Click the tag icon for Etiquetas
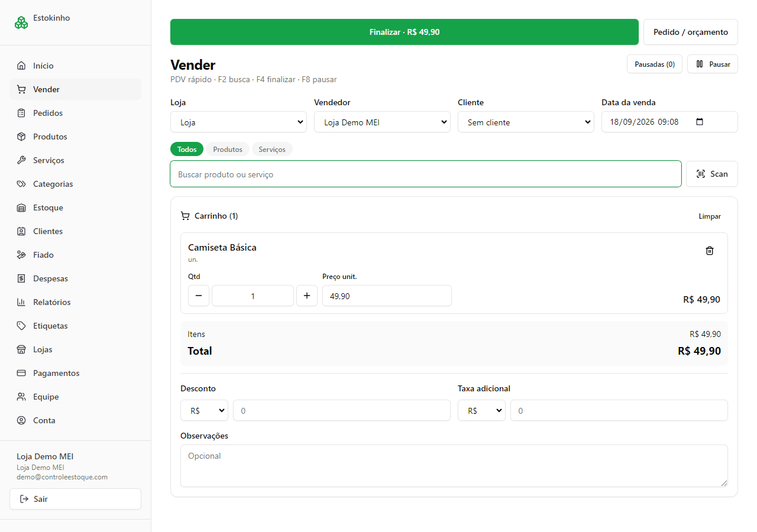Image resolution: width=757 pixels, height=532 pixels. [21, 326]
